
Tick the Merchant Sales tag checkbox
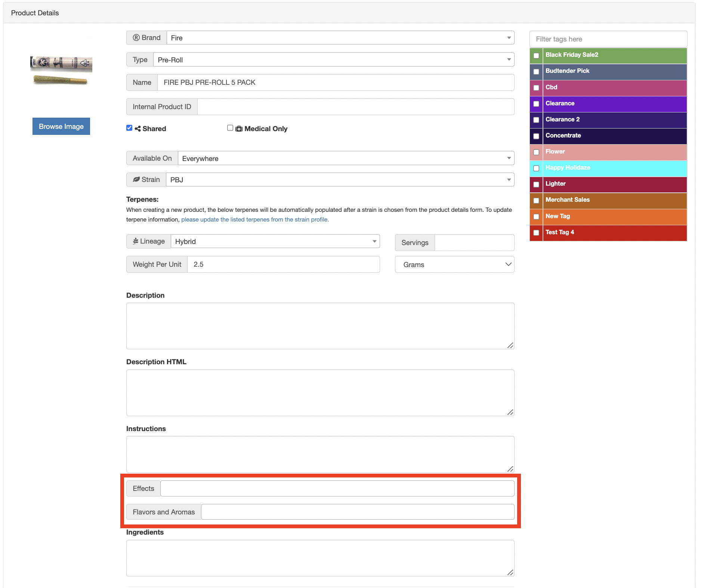point(536,201)
